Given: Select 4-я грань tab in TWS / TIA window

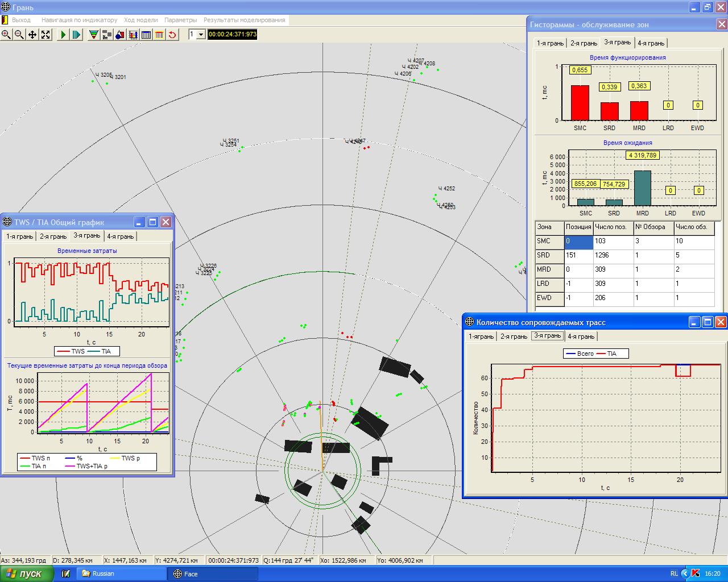Looking at the screenshot, I should tap(120, 236).
